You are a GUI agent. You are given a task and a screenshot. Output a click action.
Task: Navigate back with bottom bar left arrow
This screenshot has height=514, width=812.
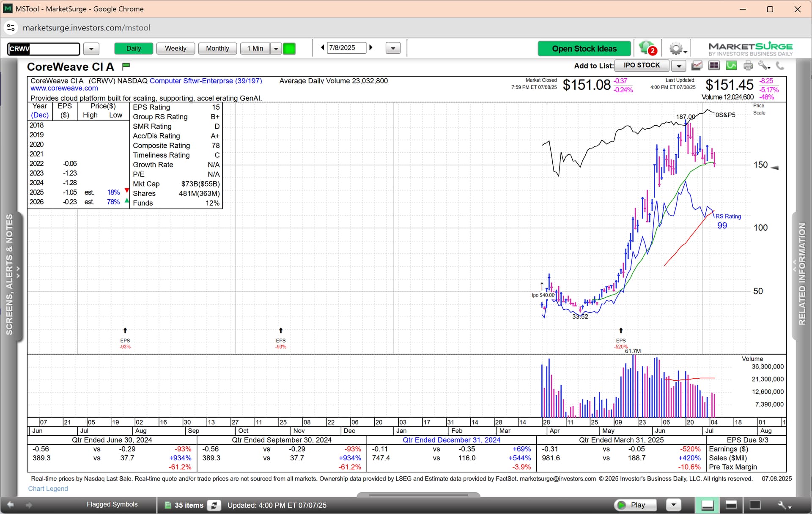(11, 505)
